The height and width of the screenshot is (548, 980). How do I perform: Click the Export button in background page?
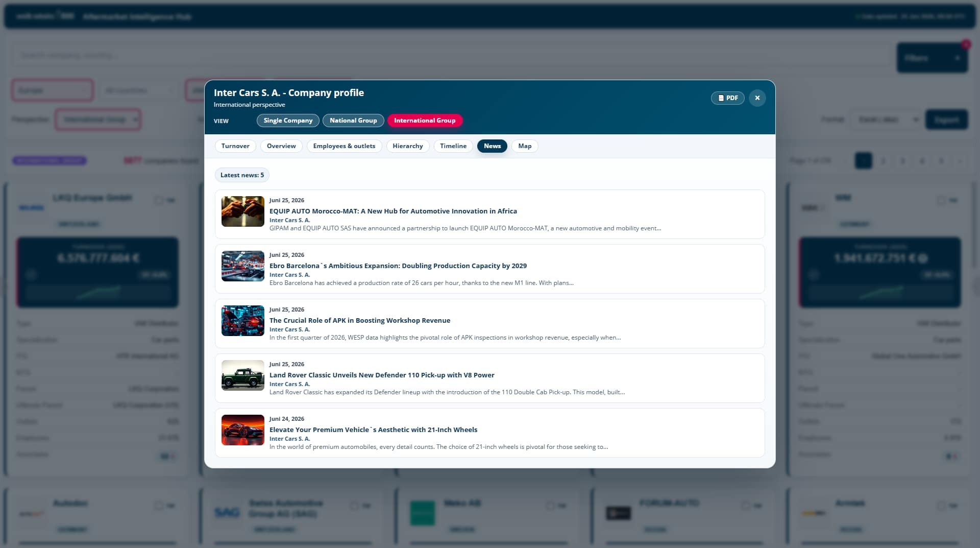[946, 120]
